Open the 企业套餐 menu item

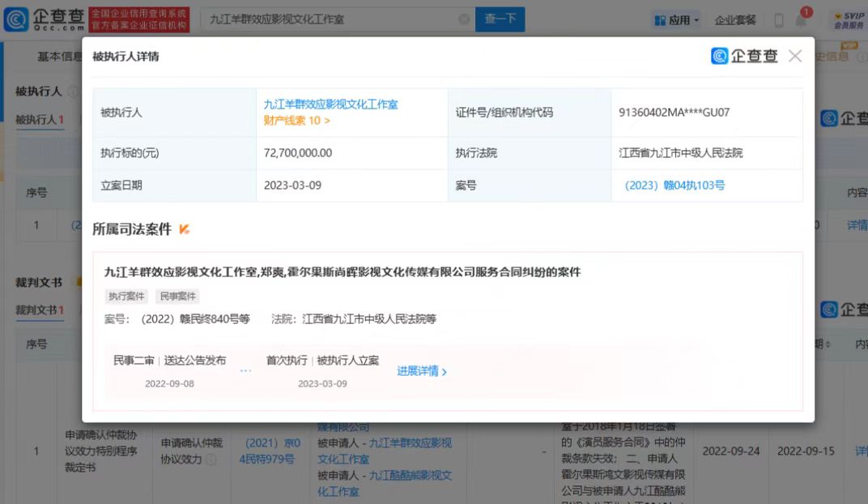(x=735, y=20)
